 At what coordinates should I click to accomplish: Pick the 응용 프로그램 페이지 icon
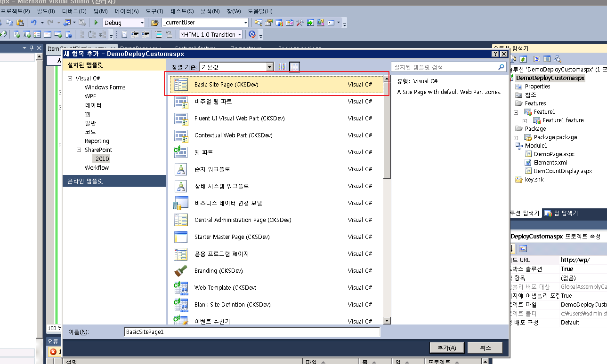(181, 254)
